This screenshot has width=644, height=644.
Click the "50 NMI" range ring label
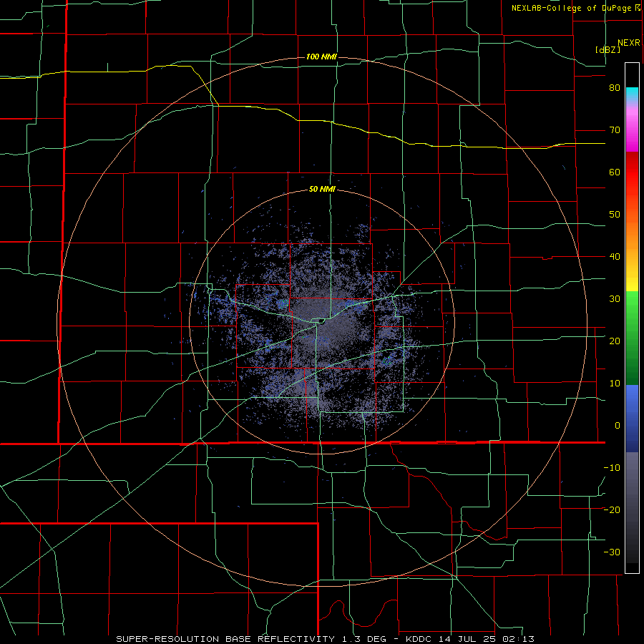(x=322, y=190)
